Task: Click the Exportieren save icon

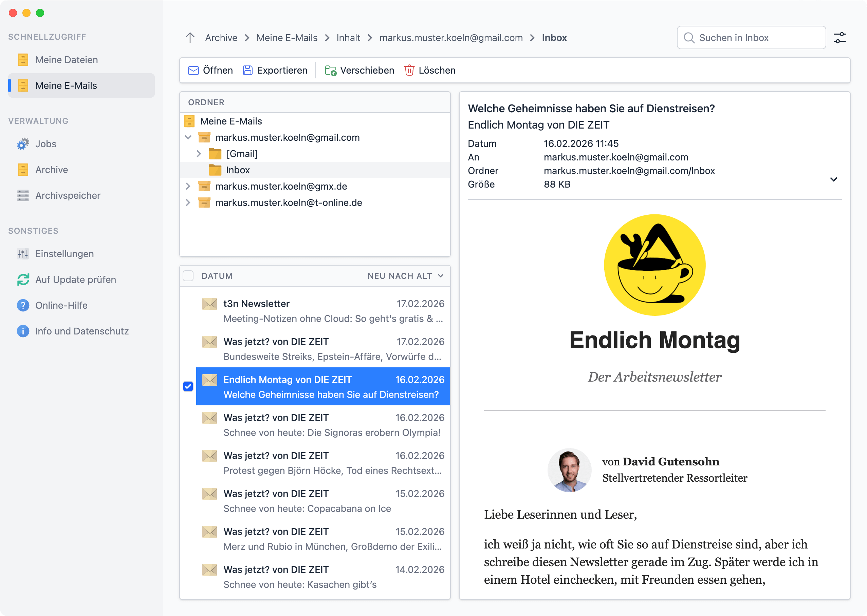Action: (x=247, y=70)
